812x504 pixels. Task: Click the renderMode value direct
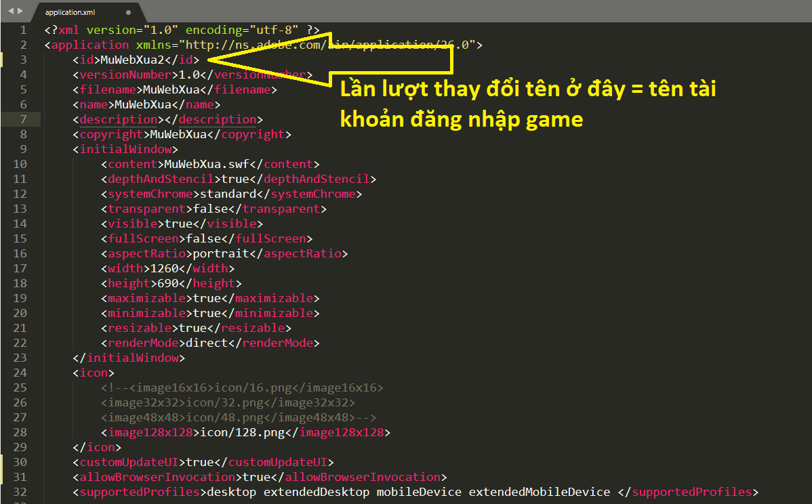point(206,343)
